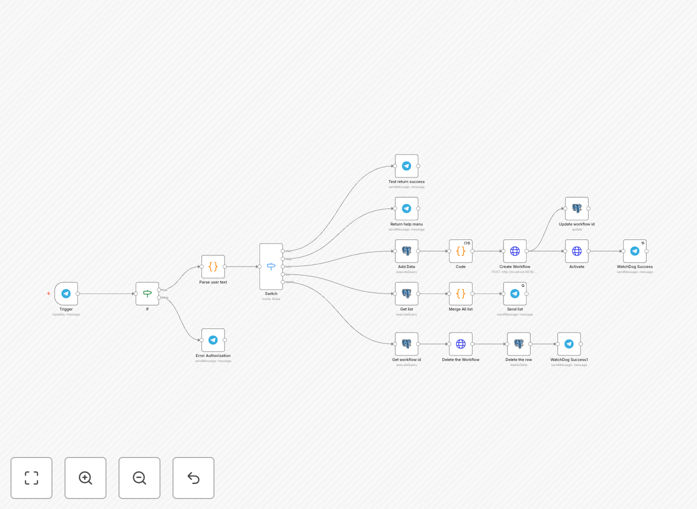Fit the workflow to view
The height and width of the screenshot is (509, 697).
click(32, 478)
